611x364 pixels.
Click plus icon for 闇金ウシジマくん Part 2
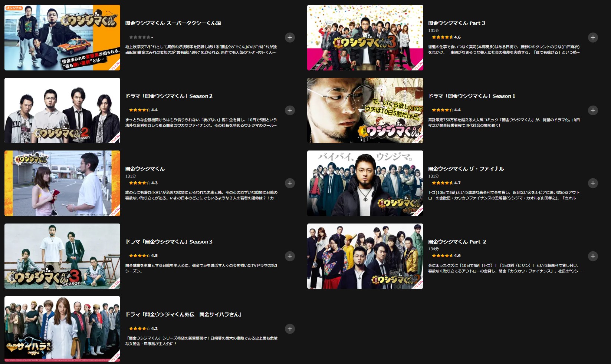click(593, 256)
